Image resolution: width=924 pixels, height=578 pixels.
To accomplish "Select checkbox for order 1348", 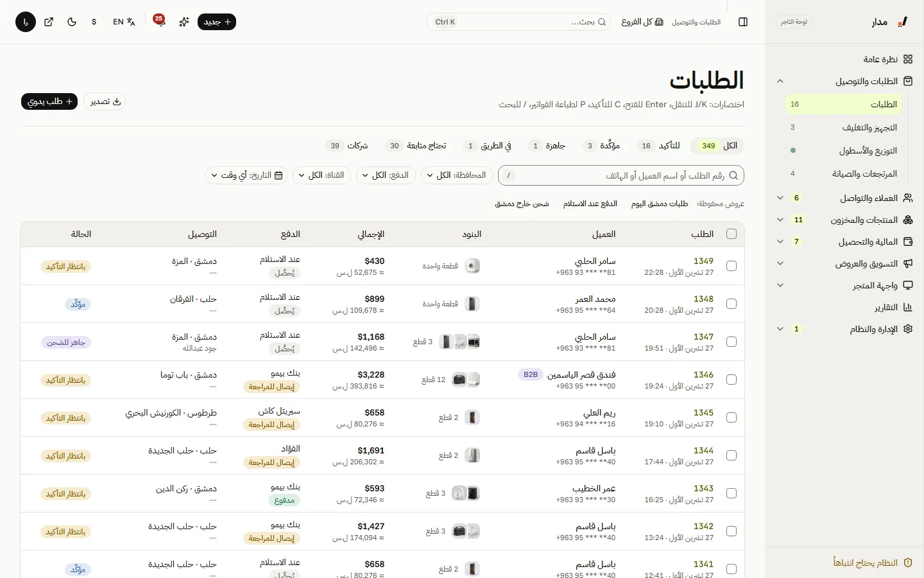I will tap(732, 304).
